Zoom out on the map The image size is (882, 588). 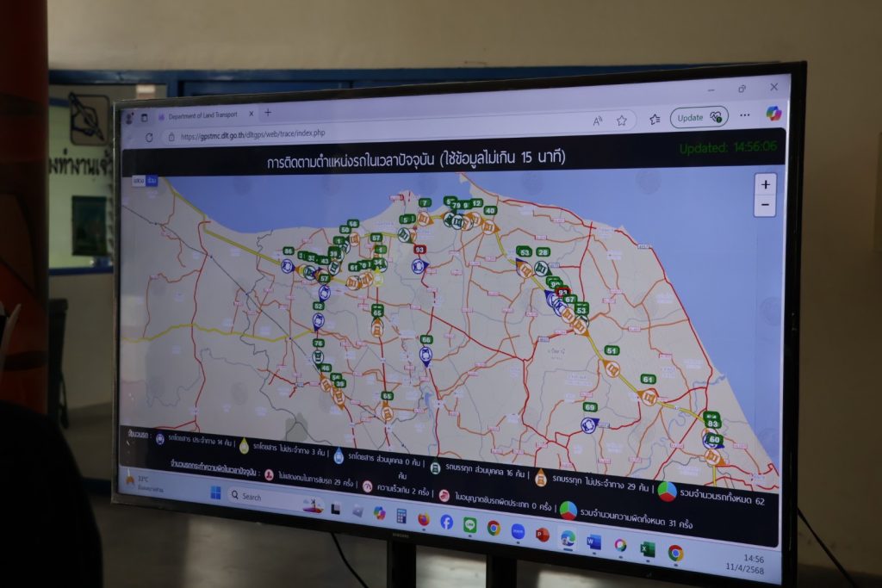(x=764, y=207)
